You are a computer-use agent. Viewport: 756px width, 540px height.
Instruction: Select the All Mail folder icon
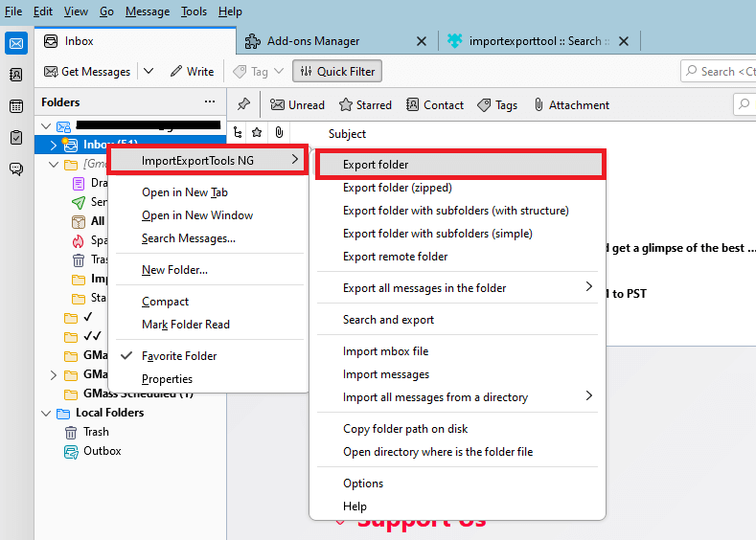(79, 221)
